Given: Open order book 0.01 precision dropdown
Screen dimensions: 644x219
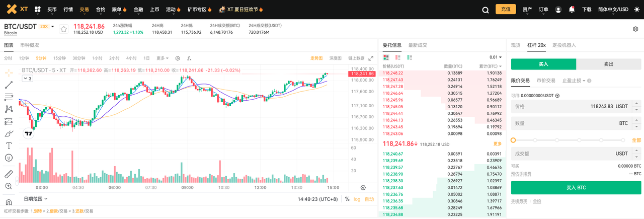Looking at the screenshot, I should pyautogui.click(x=496, y=57).
